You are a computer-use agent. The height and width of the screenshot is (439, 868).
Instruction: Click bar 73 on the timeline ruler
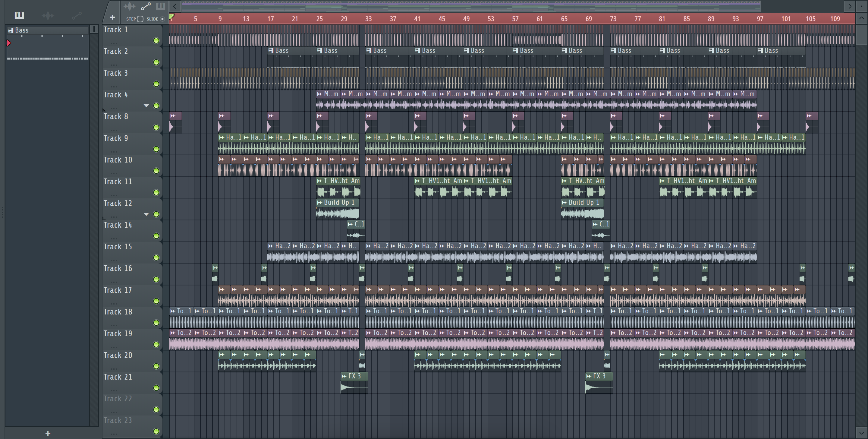pos(613,19)
